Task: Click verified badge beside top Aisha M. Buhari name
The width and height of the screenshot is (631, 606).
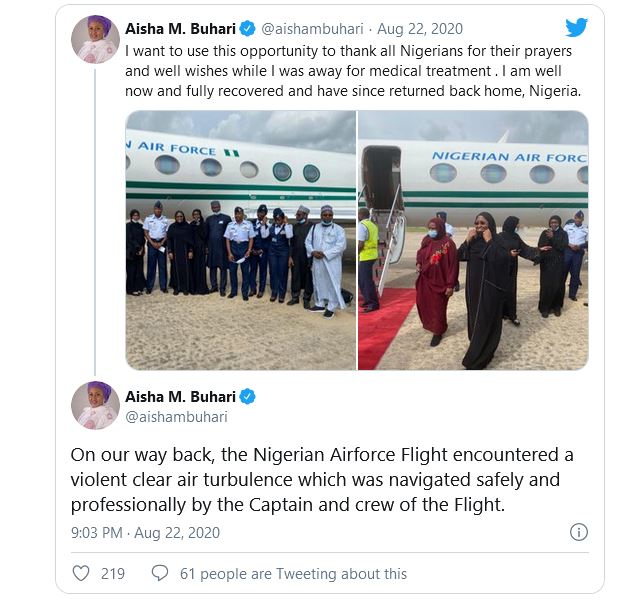Action: [247, 26]
